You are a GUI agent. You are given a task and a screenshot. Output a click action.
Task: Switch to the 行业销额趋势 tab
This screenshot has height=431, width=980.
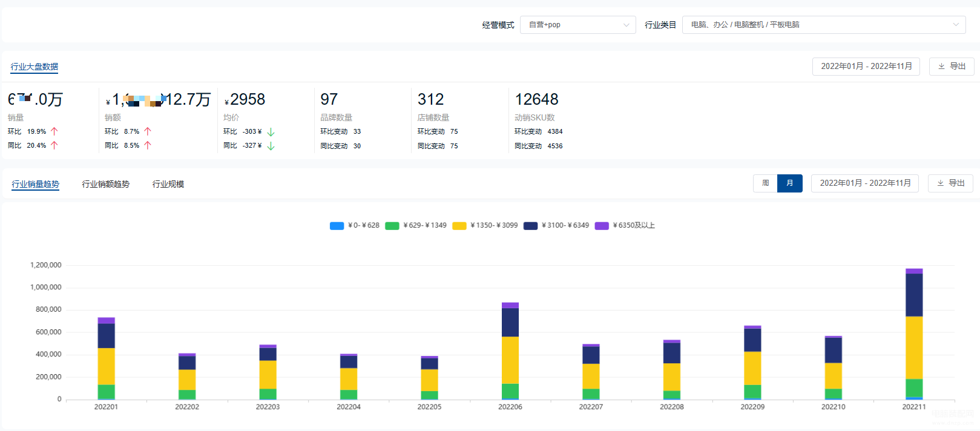(106, 184)
